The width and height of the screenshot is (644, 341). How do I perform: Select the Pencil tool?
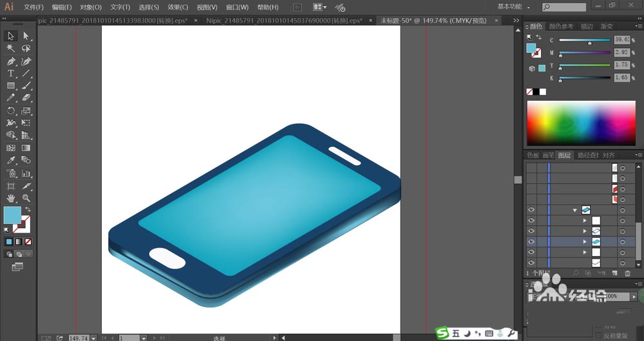coord(11,98)
